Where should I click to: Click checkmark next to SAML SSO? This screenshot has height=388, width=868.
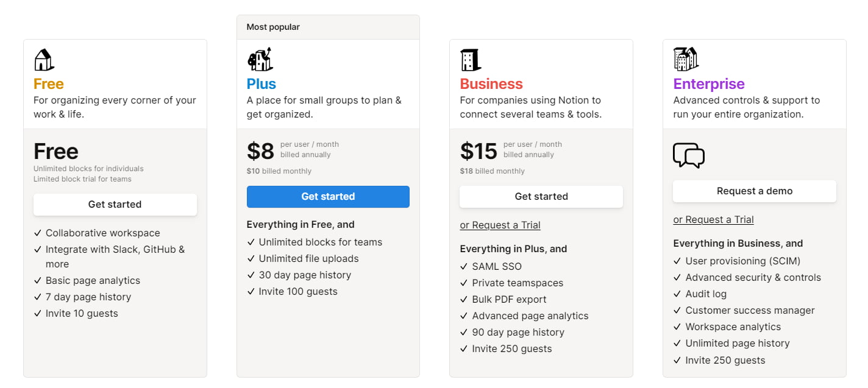[x=464, y=267]
